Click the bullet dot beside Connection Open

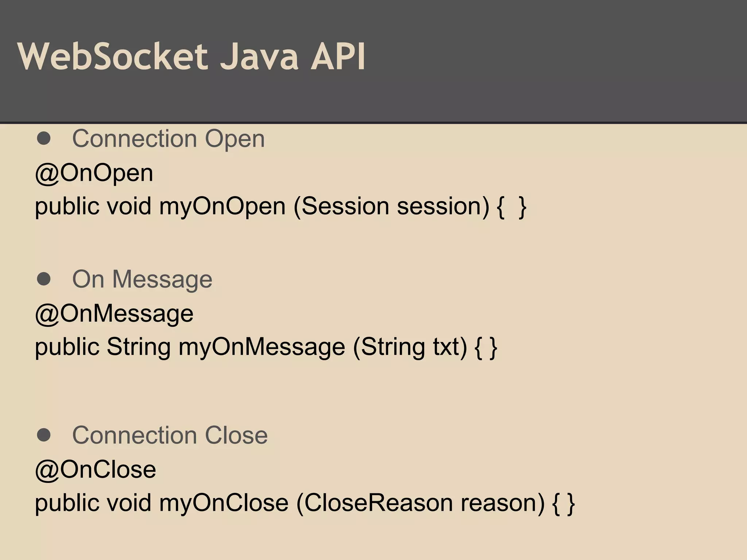[x=44, y=138]
